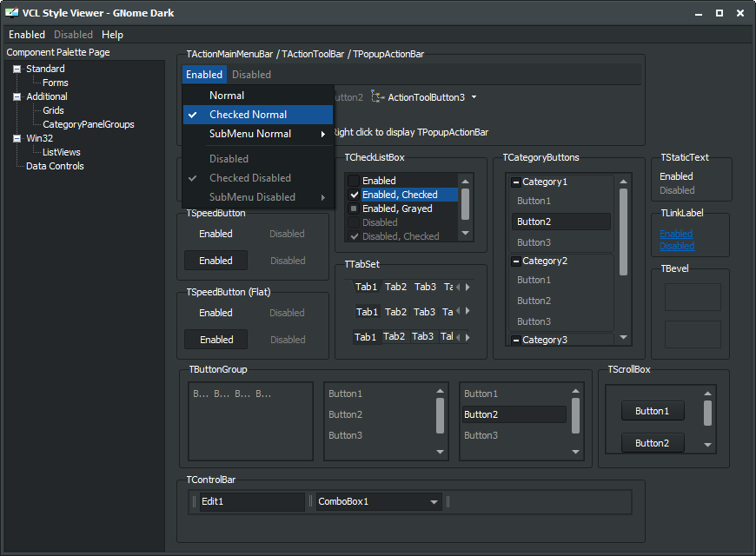Viewport: 756px width, 556px height.
Task: Click TScrollBox scroll up arrow
Action: coord(708,394)
